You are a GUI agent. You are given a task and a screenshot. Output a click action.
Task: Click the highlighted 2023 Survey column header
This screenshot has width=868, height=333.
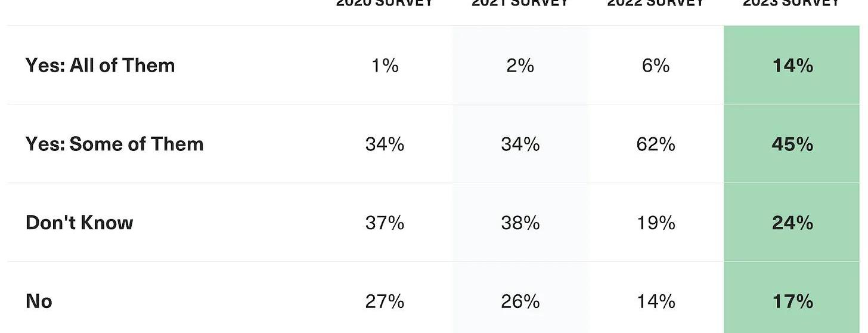792,3
